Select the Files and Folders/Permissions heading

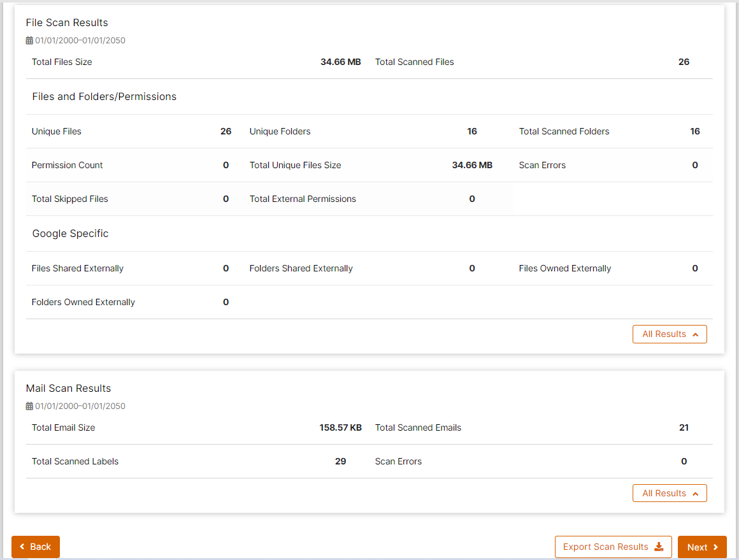click(104, 96)
